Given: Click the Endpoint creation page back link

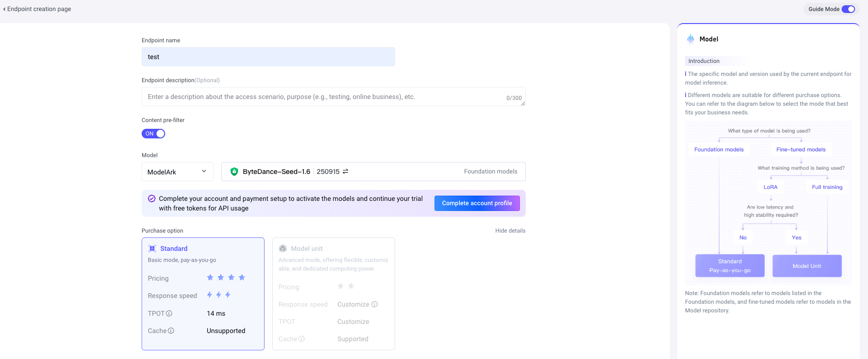Looking at the screenshot, I should tap(39, 9).
